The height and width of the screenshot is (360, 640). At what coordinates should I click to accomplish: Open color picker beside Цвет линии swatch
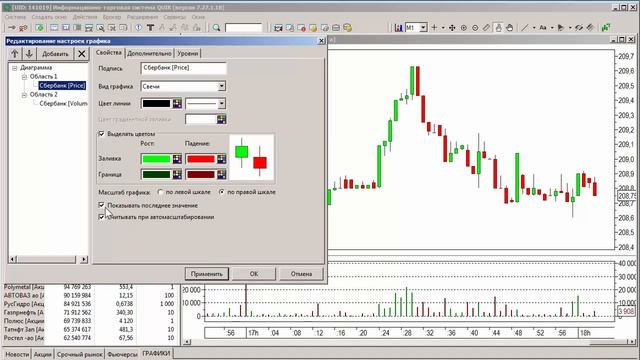177,103
